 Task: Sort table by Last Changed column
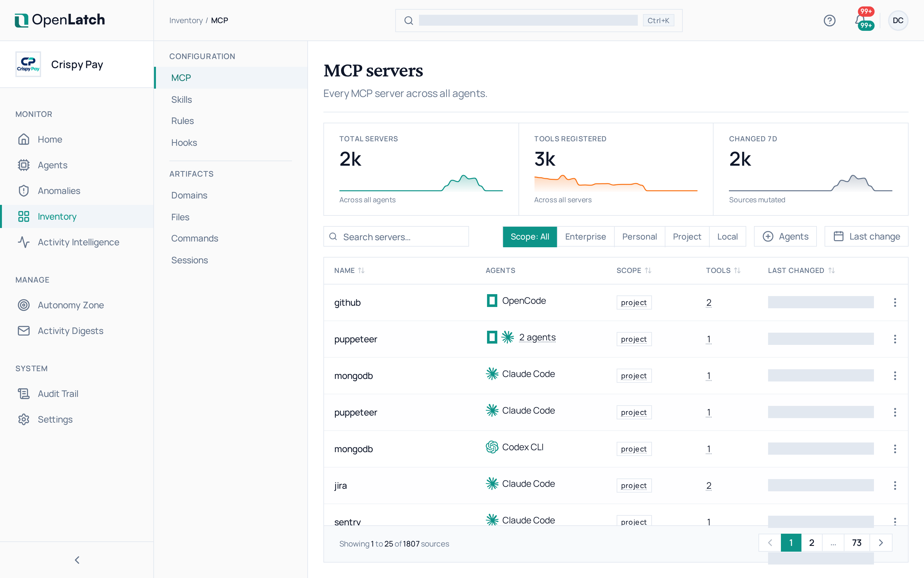801,270
